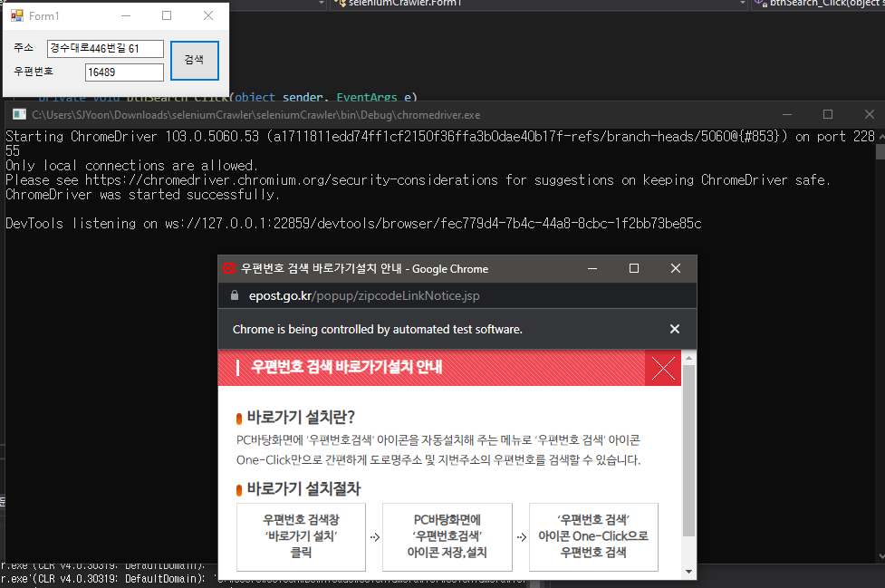This screenshot has height=588, width=885.
Task: Click the red banner title 우편번호 검색 바로가기설치 안내
Action: point(347,367)
